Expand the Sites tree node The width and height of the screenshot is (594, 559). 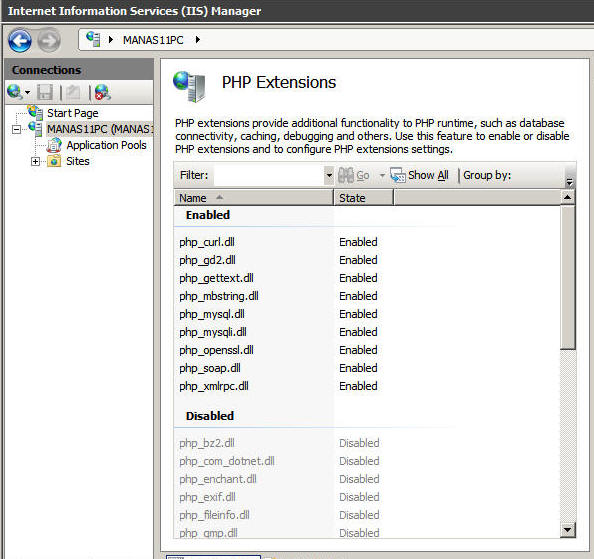pos(35,162)
